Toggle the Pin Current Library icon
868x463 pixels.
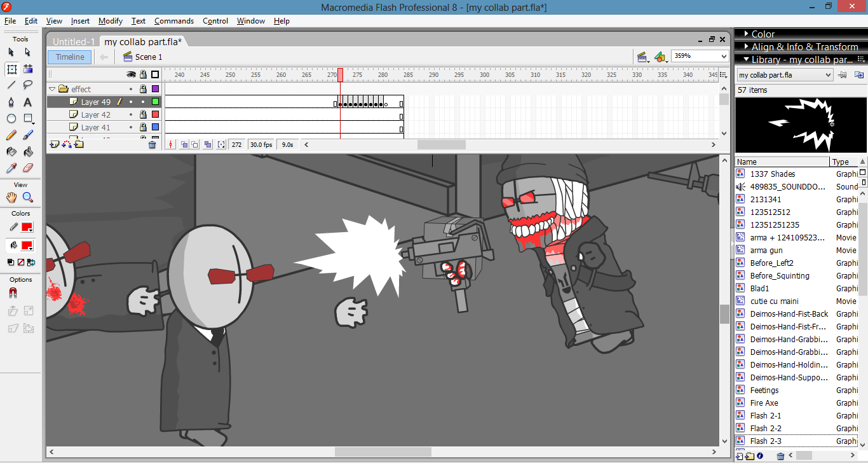pos(842,75)
